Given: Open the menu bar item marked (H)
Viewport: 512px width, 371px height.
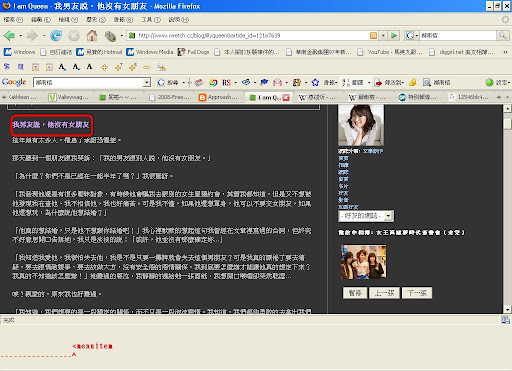Looking at the screenshot, I should [x=179, y=20].
